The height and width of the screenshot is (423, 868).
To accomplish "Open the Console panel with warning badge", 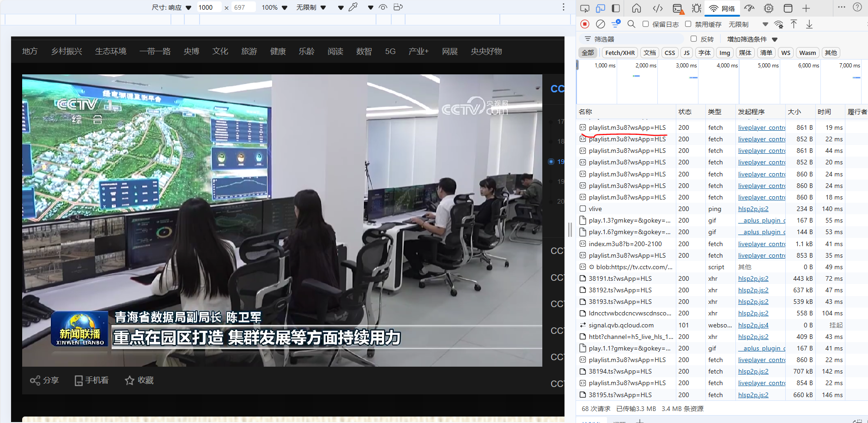I will (x=678, y=8).
